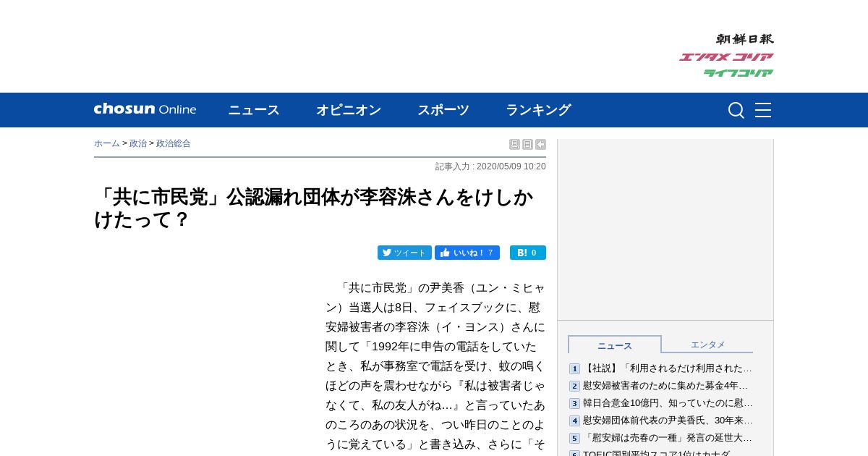Click rank 1 number badge
868x456 pixels.
click(574, 369)
